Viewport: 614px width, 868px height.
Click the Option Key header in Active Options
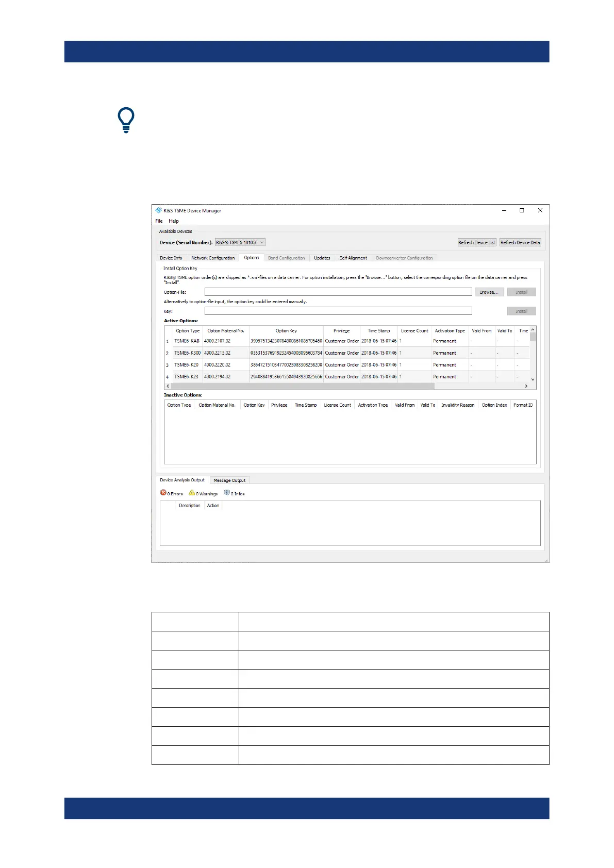pos(286,331)
